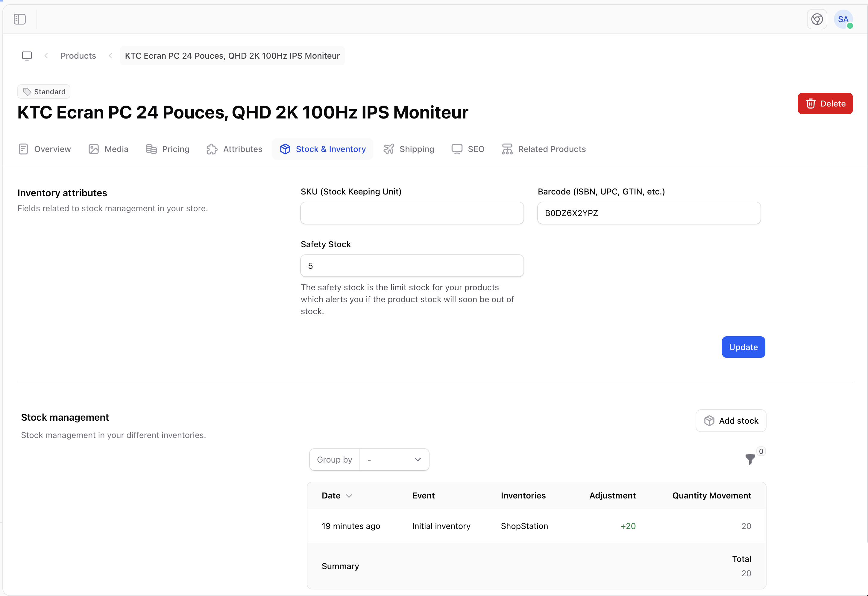Viewport: 868px width, 596px height.
Task: Click the Media tab
Action: (108, 149)
